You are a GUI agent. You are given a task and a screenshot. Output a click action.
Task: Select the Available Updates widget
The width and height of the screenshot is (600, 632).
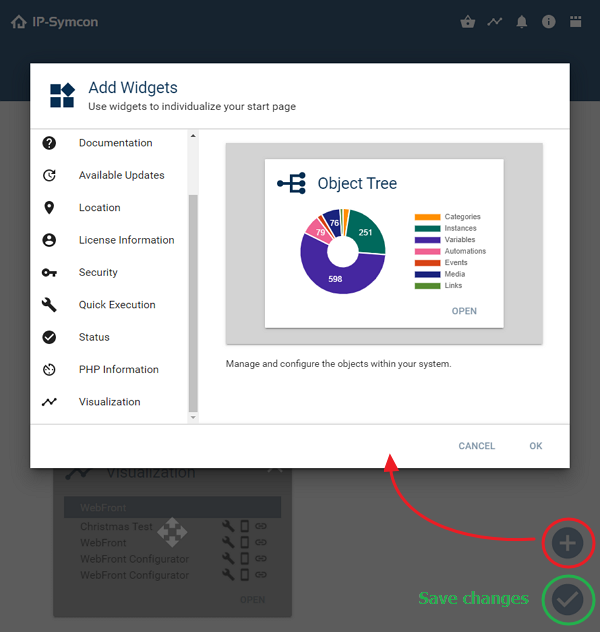(121, 175)
